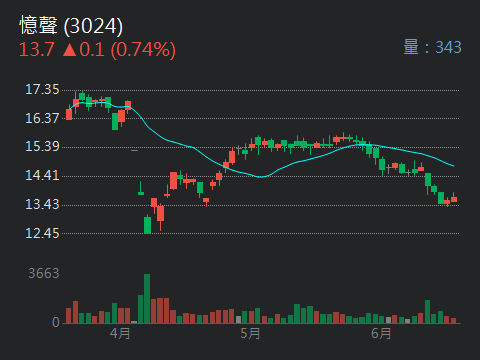This screenshot has width=480, height=360.
Task: Click the 17.35 price axis label
Action: pyautogui.click(x=42, y=90)
